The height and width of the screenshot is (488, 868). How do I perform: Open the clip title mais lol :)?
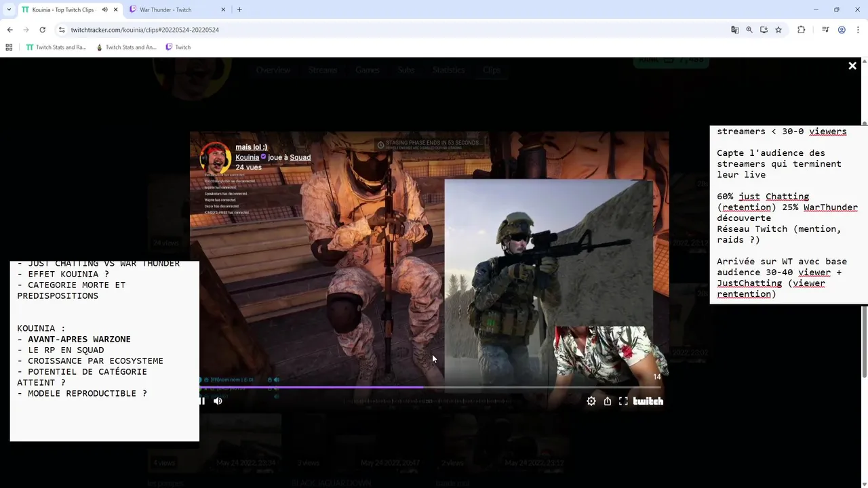(x=252, y=147)
